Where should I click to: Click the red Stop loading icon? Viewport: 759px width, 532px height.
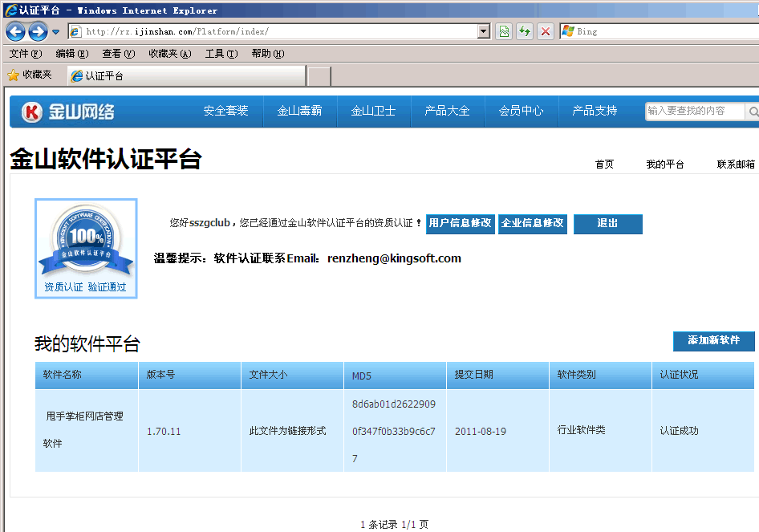point(546,31)
